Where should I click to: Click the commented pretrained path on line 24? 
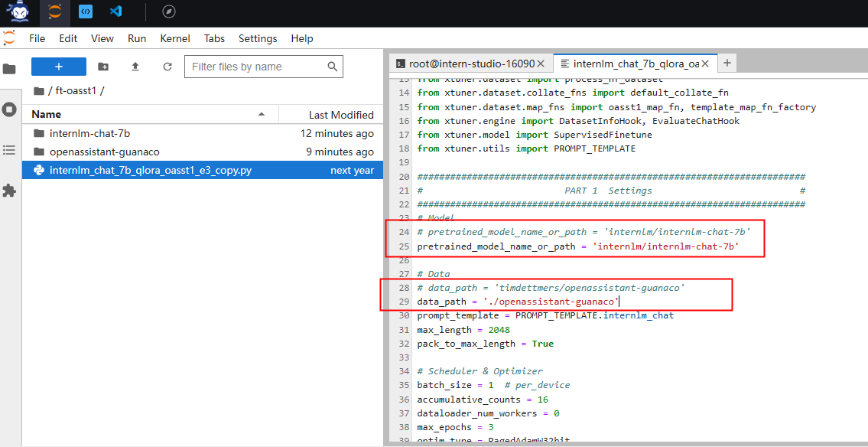pos(584,232)
